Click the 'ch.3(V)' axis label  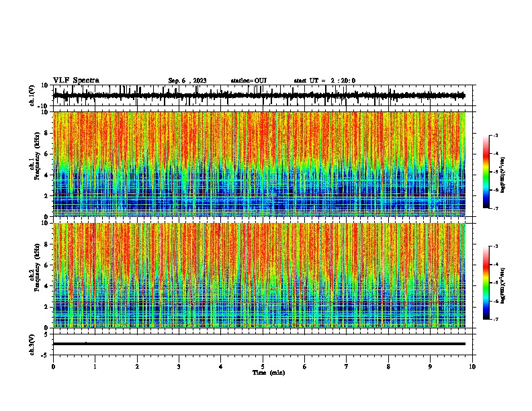[32, 345]
